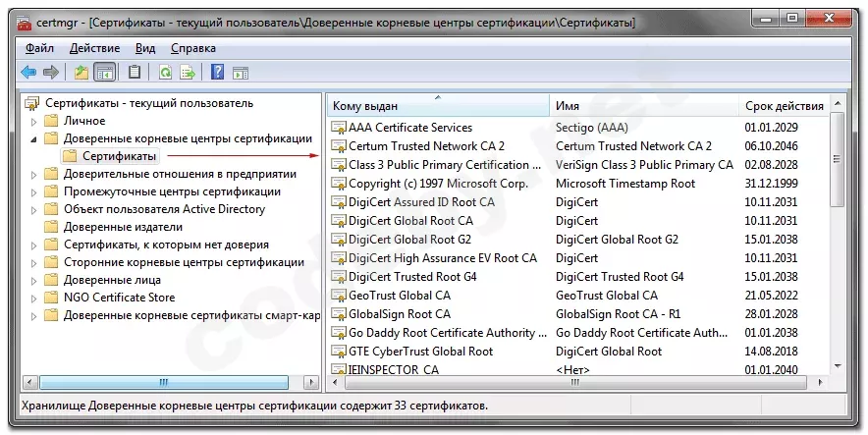Viewport: 868px width, 435px height.
Task: Open the Справка menu
Action: [193, 48]
